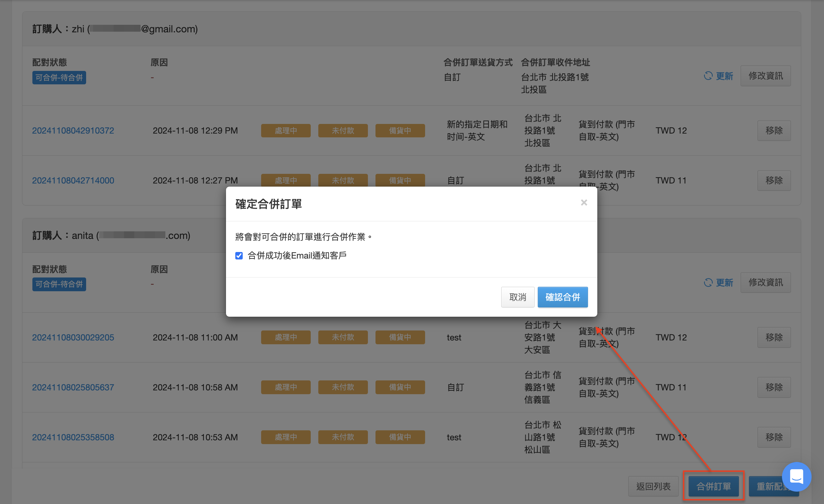This screenshot has width=824, height=504.
Task: Click 可合併-待合併 badge in zhi's section
Action: click(59, 77)
